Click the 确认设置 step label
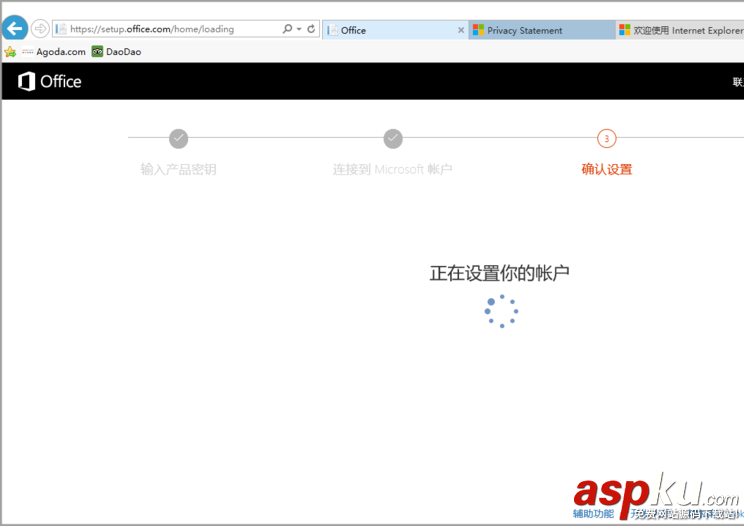This screenshot has height=526, width=744. (x=607, y=169)
